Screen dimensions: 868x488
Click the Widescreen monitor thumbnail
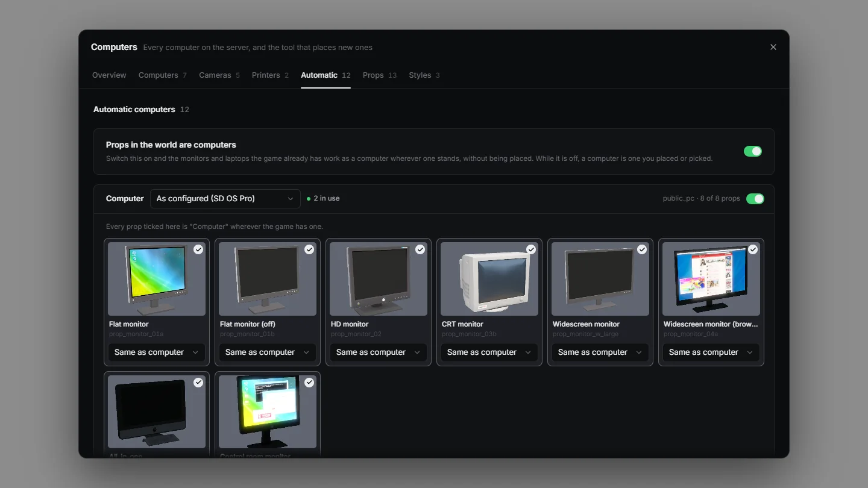[600, 279]
